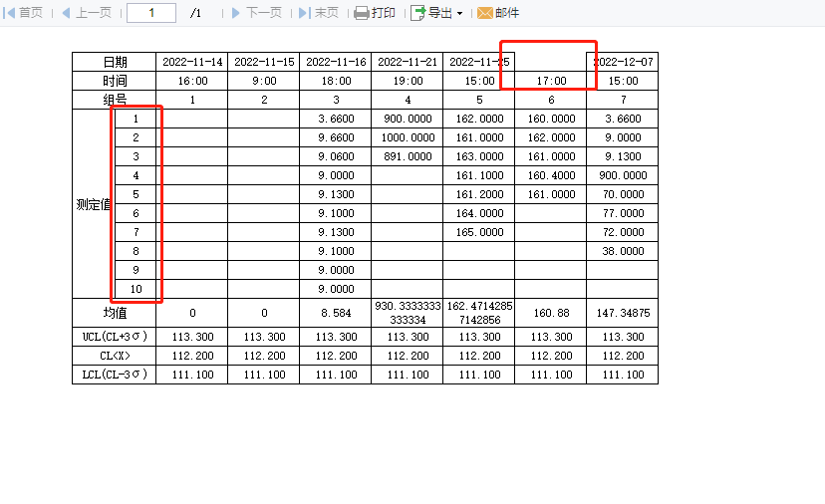The image size is (825, 504).
Task: Select the 2022-12-07 date cell
Action: (x=623, y=62)
